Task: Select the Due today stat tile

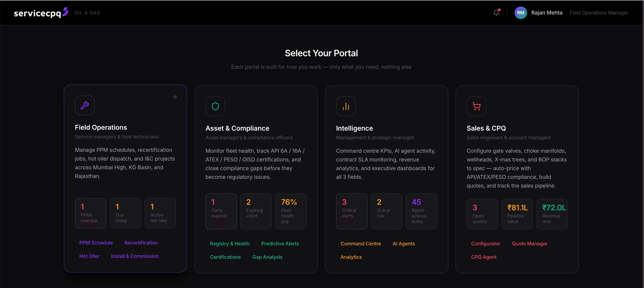Action: (x=125, y=213)
